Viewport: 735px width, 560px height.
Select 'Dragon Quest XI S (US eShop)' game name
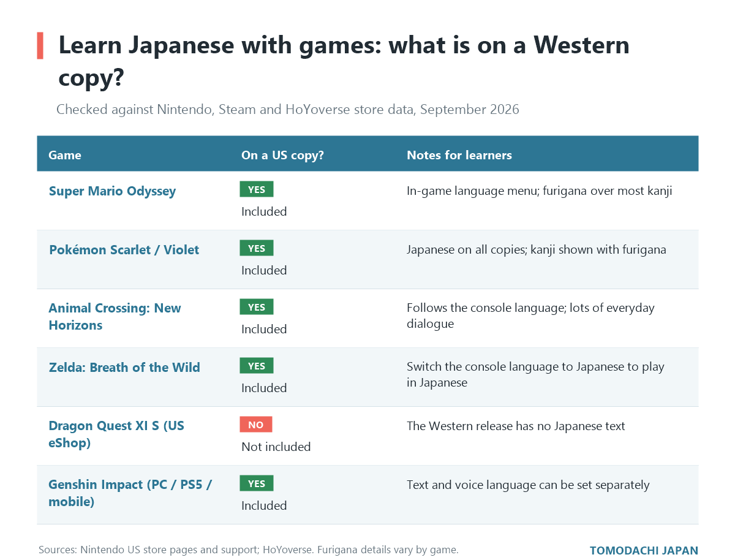click(116, 434)
